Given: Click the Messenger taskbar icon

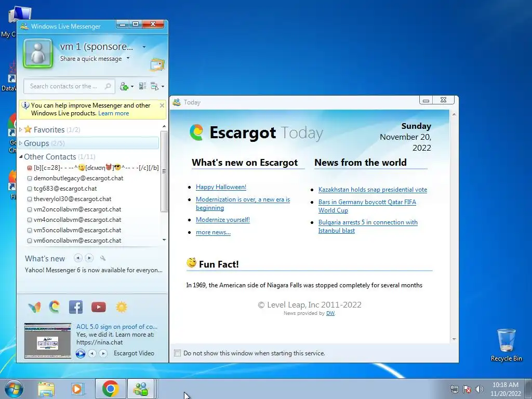Looking at the screenshot, I should [x=141, y=389].
